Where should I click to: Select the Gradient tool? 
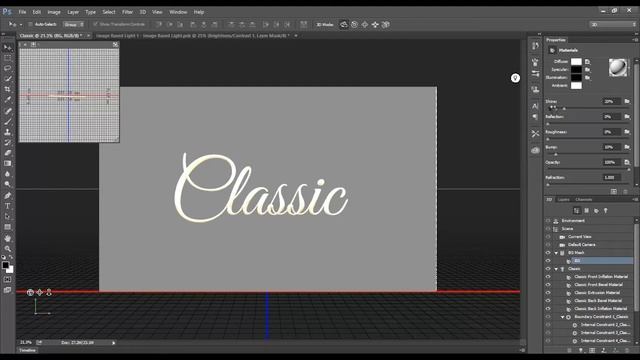(x=7, y=163)
